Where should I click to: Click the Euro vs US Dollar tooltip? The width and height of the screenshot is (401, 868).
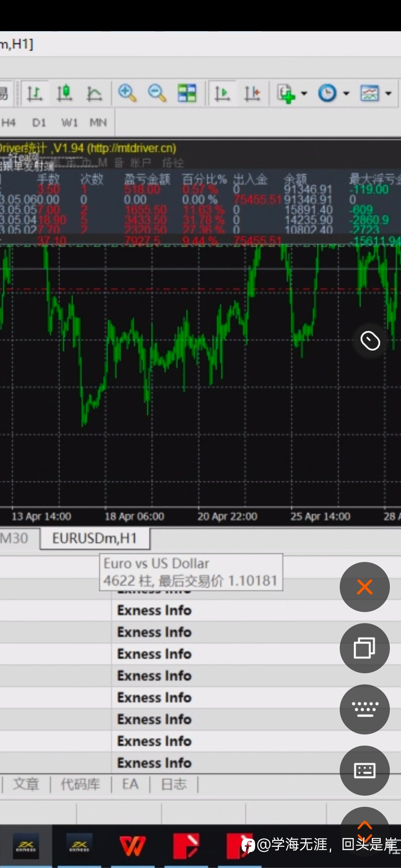point(191,572)
